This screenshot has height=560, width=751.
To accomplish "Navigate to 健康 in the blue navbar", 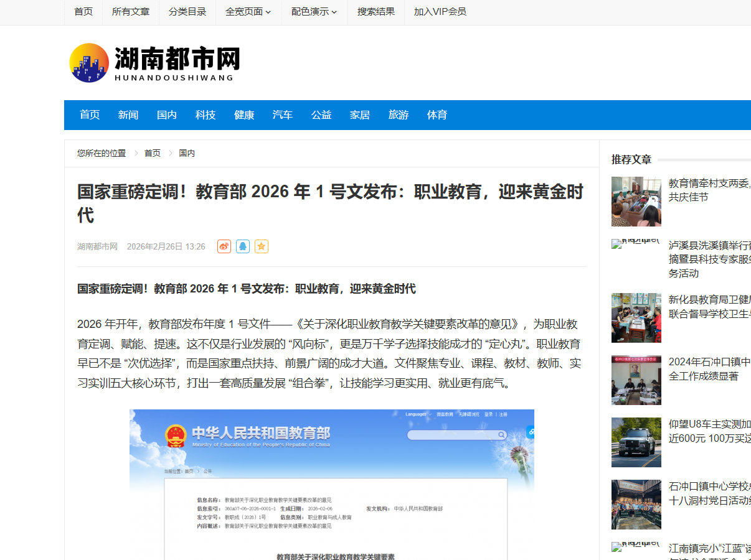I will pyautogui.click(x=244, y=115).
